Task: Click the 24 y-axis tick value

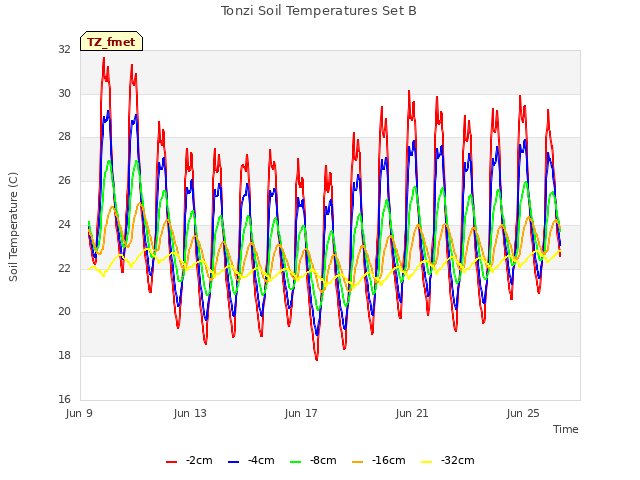Action: coord(64,224)
